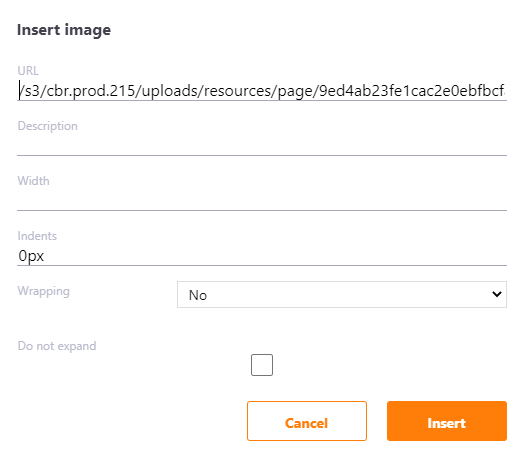This screenshot has height=454, width=523.
Task: Select the 'No' value in Wrapping
Action: point(198,295)
